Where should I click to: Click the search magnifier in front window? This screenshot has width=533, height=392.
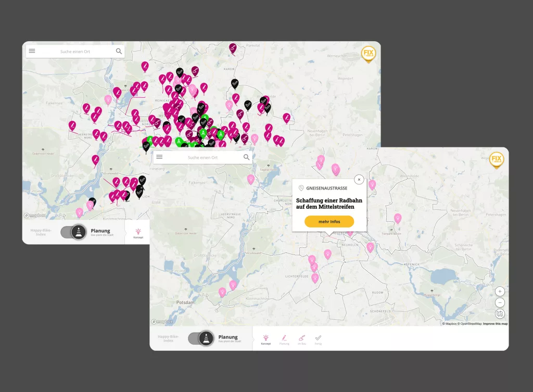click(246, 157)
